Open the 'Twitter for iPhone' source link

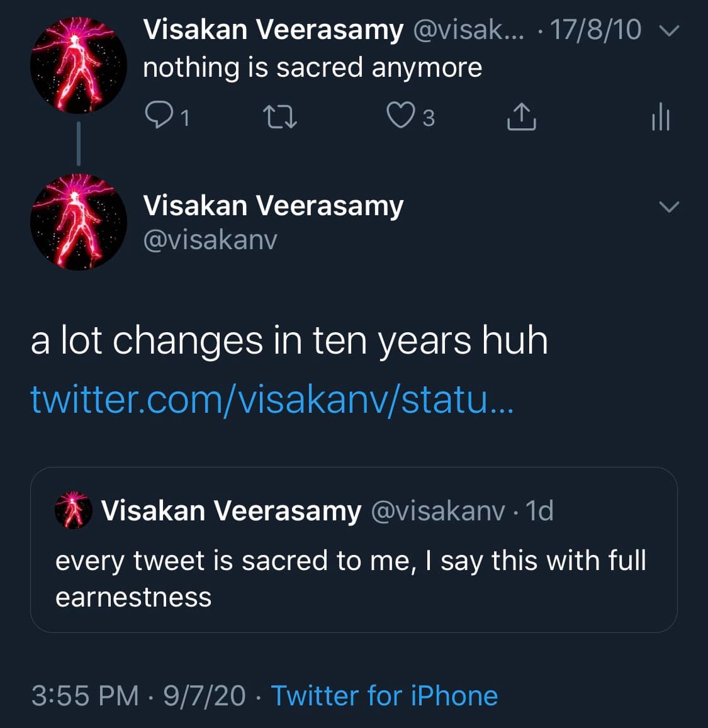[384, 696]
